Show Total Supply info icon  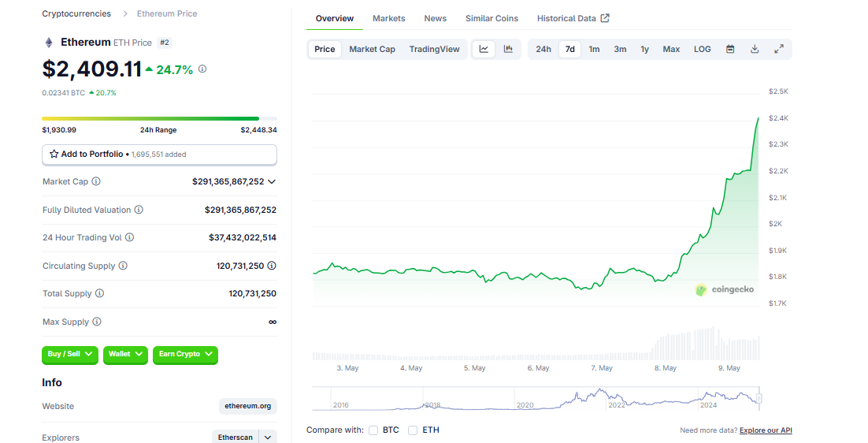tap(100, 293)
